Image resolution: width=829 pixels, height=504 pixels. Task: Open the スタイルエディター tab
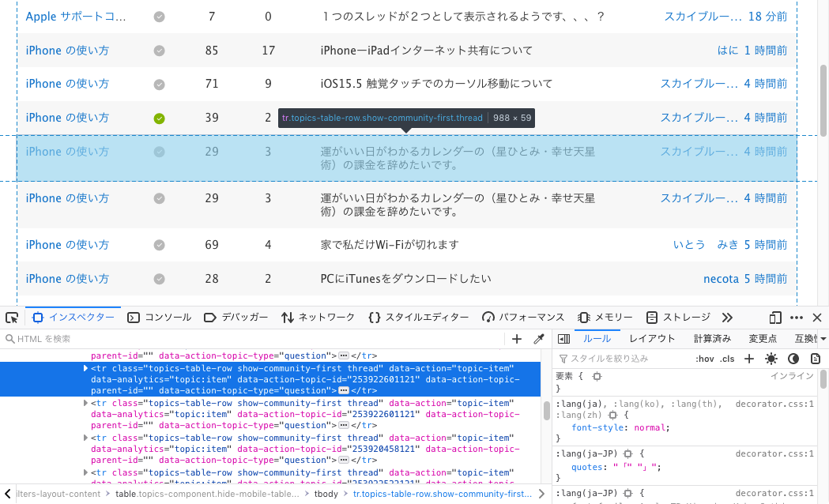point(419,318)
